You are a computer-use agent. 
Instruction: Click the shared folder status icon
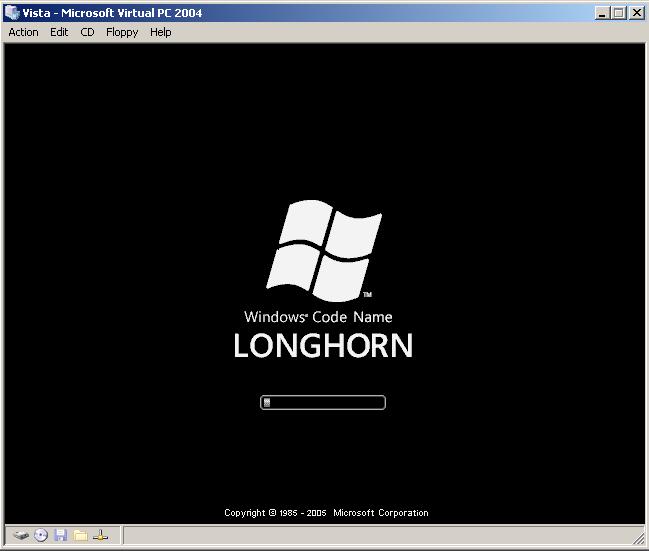pyautogui.click(x=81, y=536)
